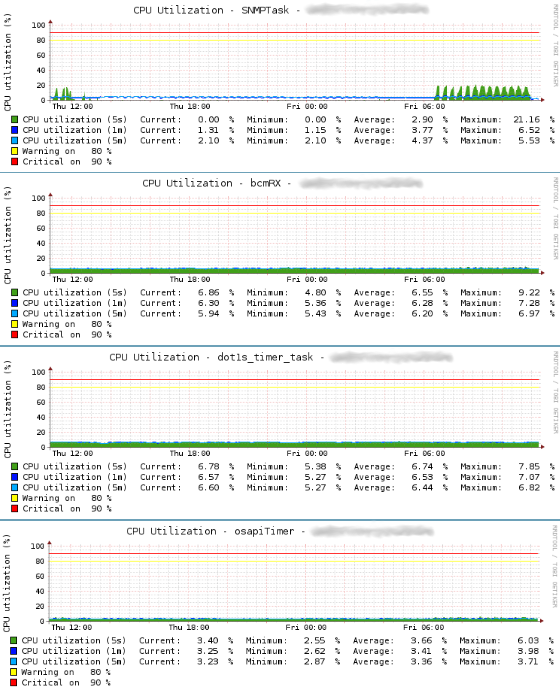Click the 'CPU Utilization - dot1s_timer_task' graph title
The height and width of the screenshot is (693, 560).
tap(211, 357)
